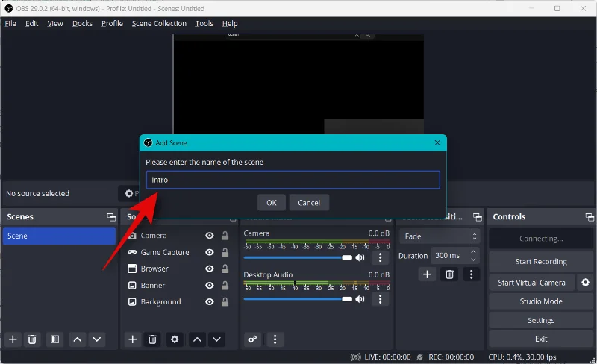
Task: Toggle visibility of Browser source
Action: (x=210, y=269)
